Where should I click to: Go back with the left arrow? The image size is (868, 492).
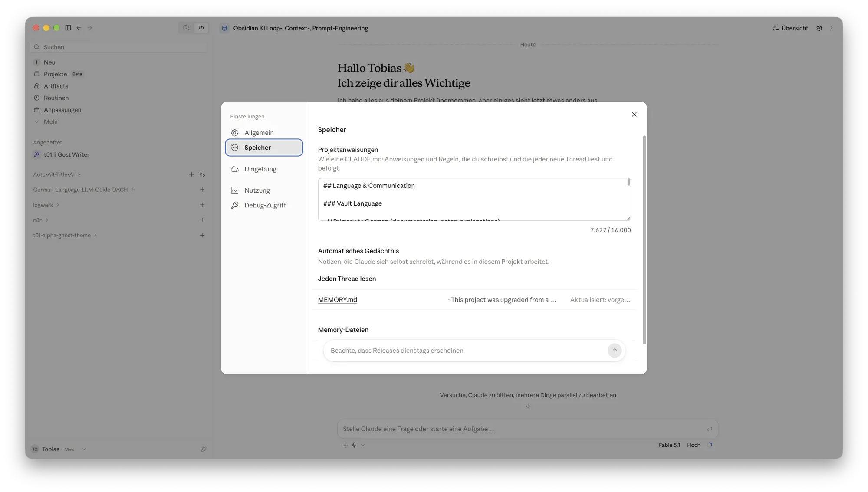coord(79,28)
